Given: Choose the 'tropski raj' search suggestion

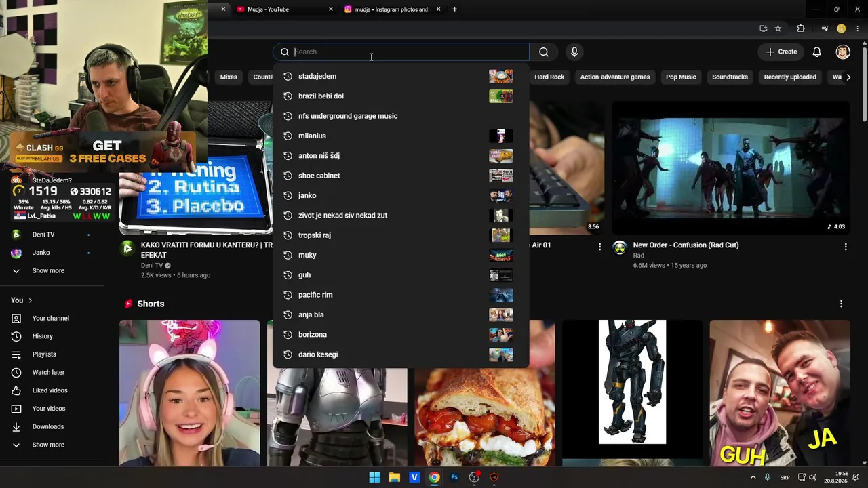Looking at the screenshot, I should tap(401, 235).
